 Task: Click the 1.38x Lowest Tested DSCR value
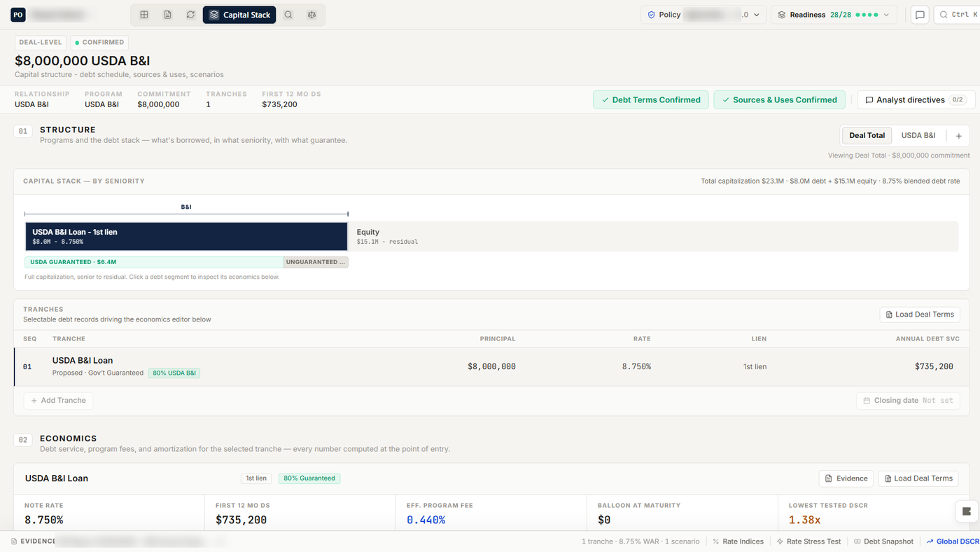pyautogui.click(x=805, y=520)
